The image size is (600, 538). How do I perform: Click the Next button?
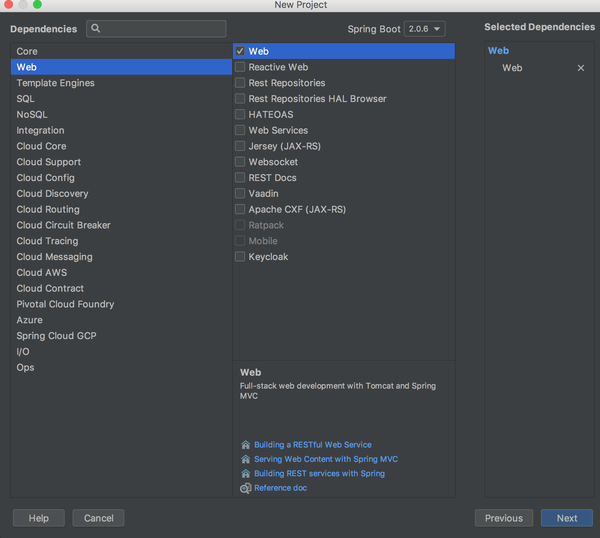(567, 518)
